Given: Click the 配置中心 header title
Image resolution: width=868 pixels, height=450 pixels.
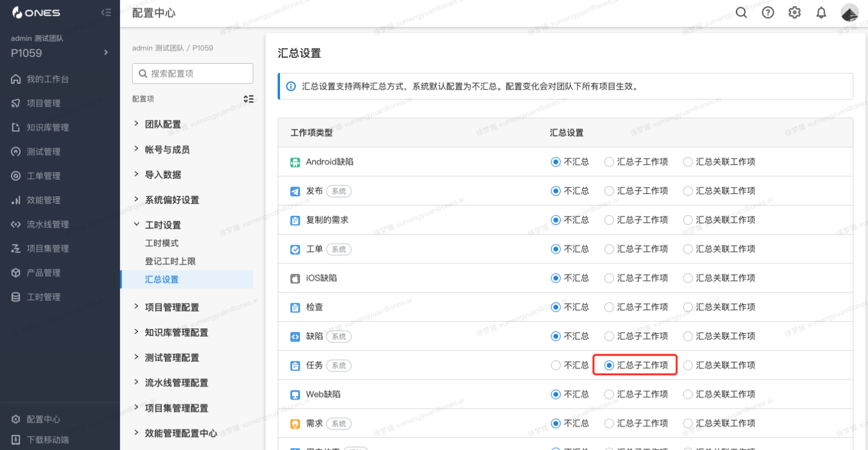Looking at the screenshot, I should tap(154, 13).
